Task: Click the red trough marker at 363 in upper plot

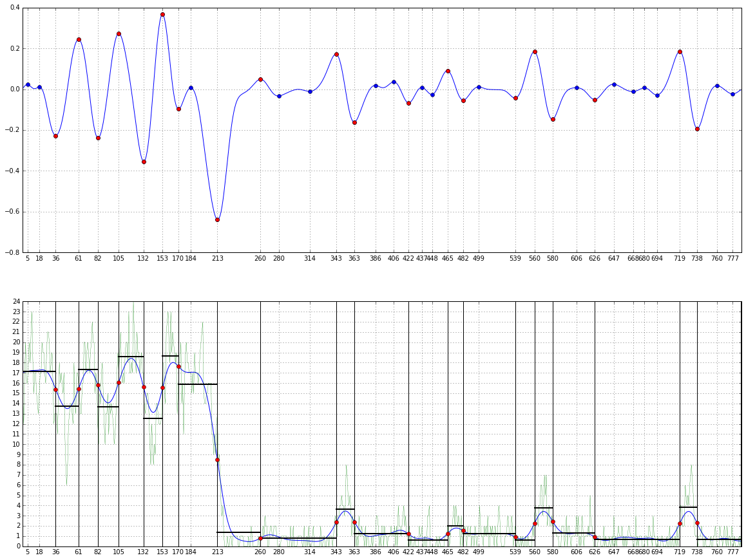Action: pyautogui.click(x=355, y=123)
